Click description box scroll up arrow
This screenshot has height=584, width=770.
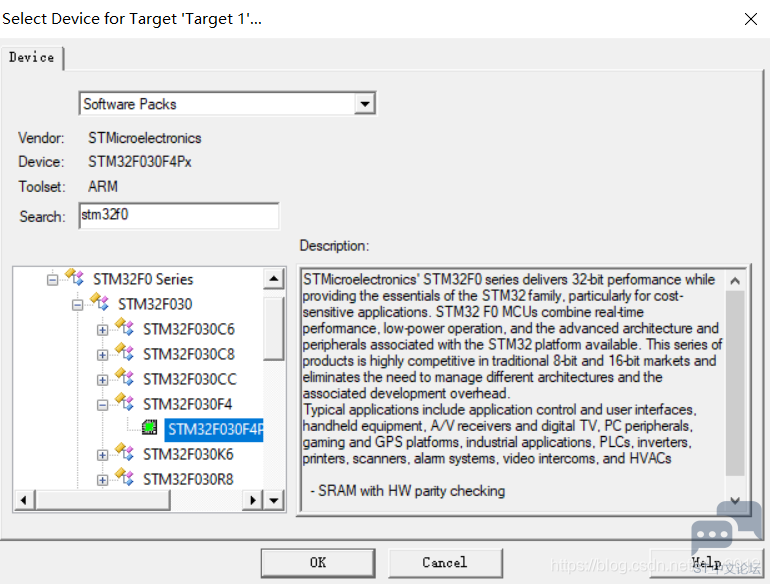coord(735,281)
